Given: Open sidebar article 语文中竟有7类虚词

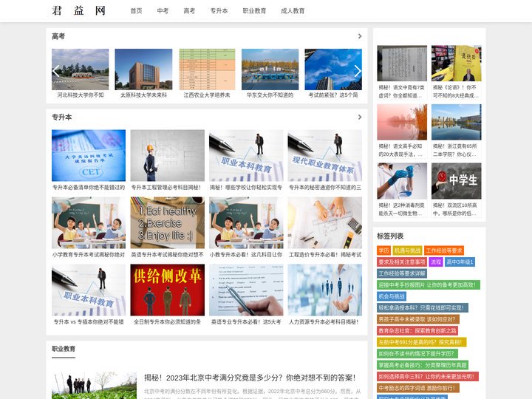Looking at the screenshot, I should tap(402, 92).
